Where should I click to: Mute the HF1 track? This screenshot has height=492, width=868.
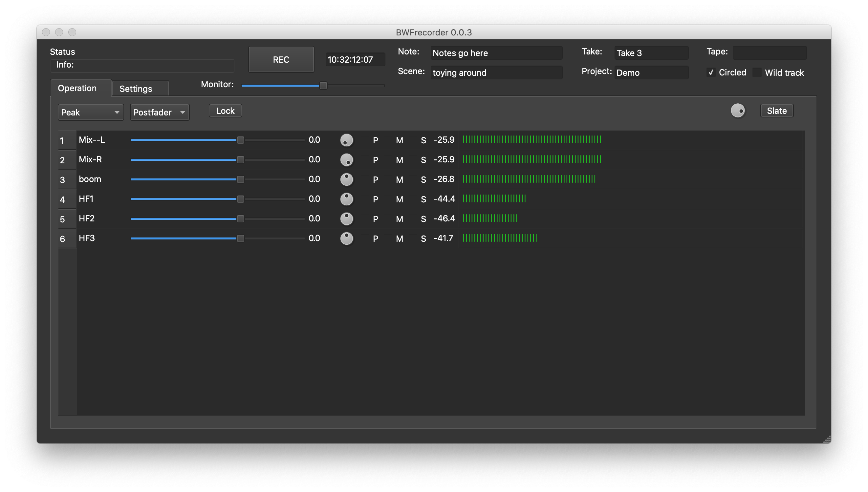(x=399, y=199)
